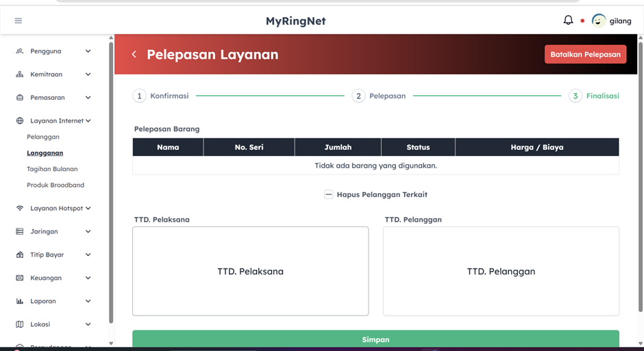Click the TTD. Pelaksana signature box
The image size is (644, 351).
250,272
